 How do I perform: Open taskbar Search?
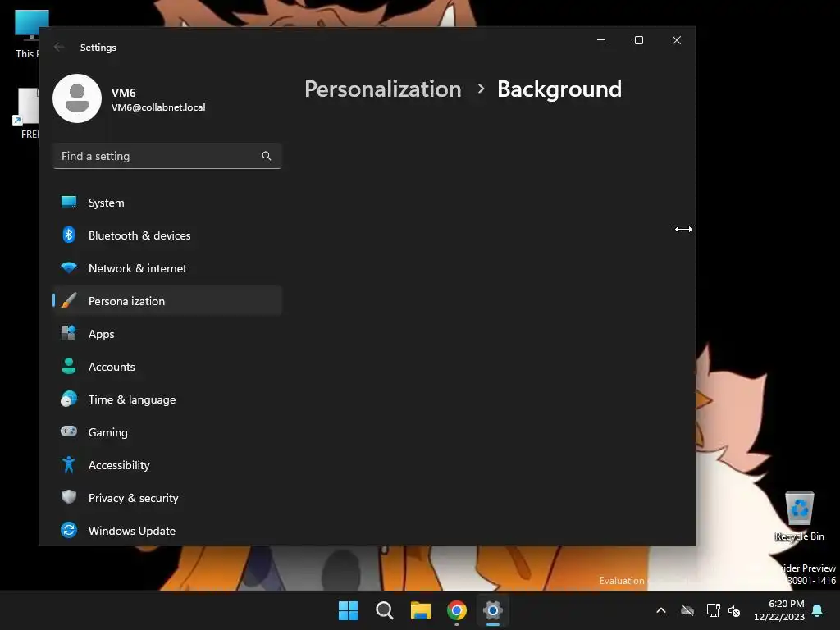click(384, 610)
